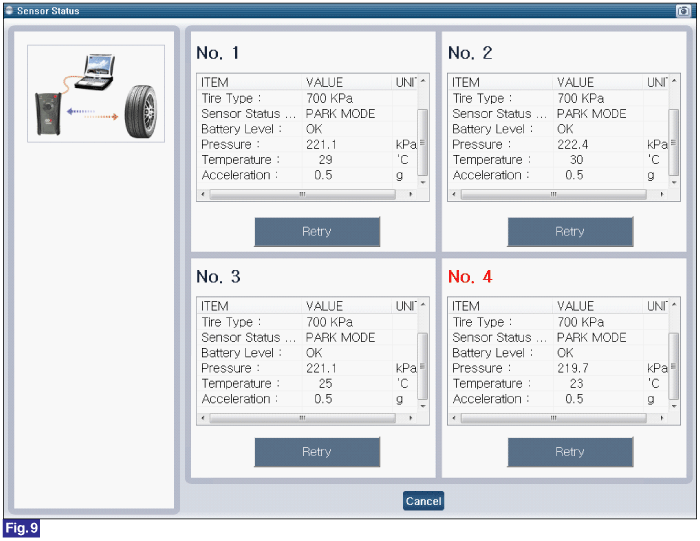Click horizontal scrollbar thumb in No. 2 table
This screenshot has height=541, width=700.
click(554, 194)
